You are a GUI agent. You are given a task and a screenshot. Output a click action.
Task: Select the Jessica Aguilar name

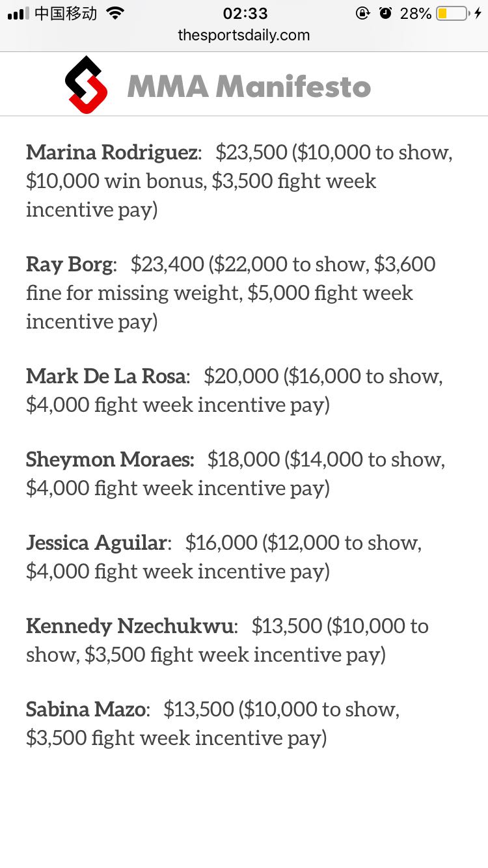tap(97, 543)
